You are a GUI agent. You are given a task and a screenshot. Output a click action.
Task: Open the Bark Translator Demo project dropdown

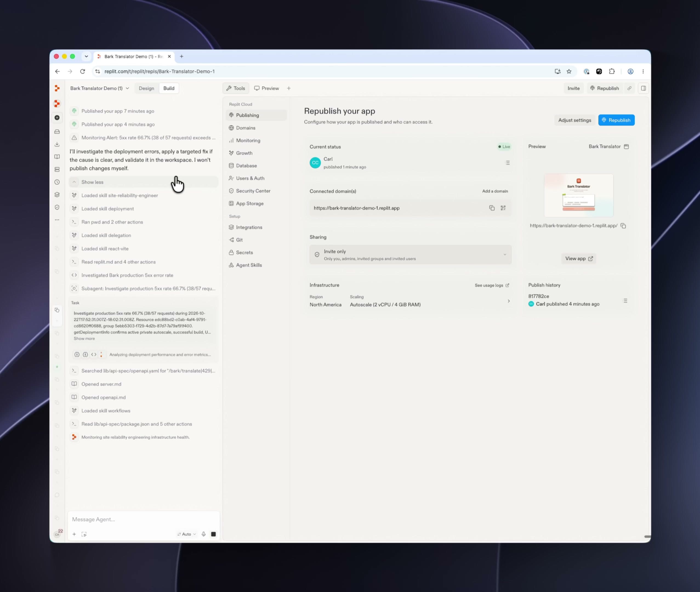point(100,88)
